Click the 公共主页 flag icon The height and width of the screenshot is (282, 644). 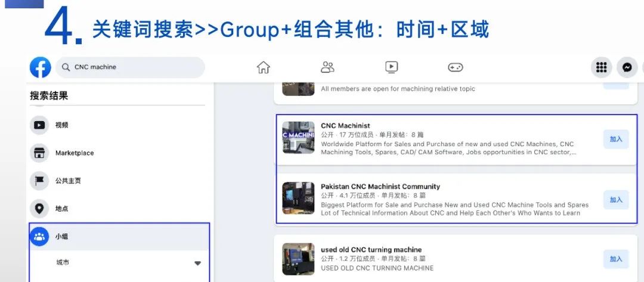(39, 181)
